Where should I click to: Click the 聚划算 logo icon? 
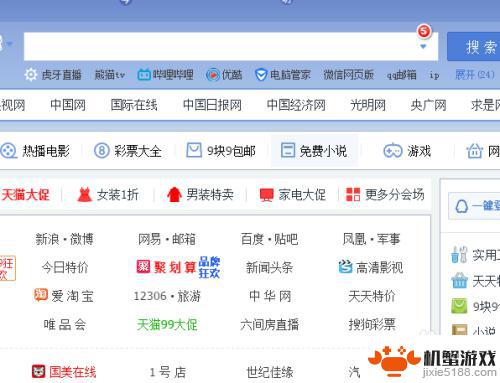pos(143,267)
